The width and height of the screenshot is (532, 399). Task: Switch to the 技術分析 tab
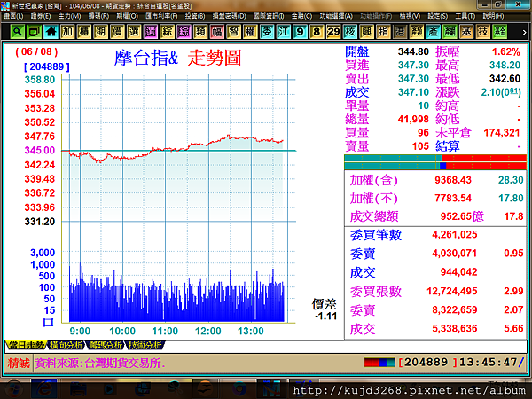(x=145, y=345)
